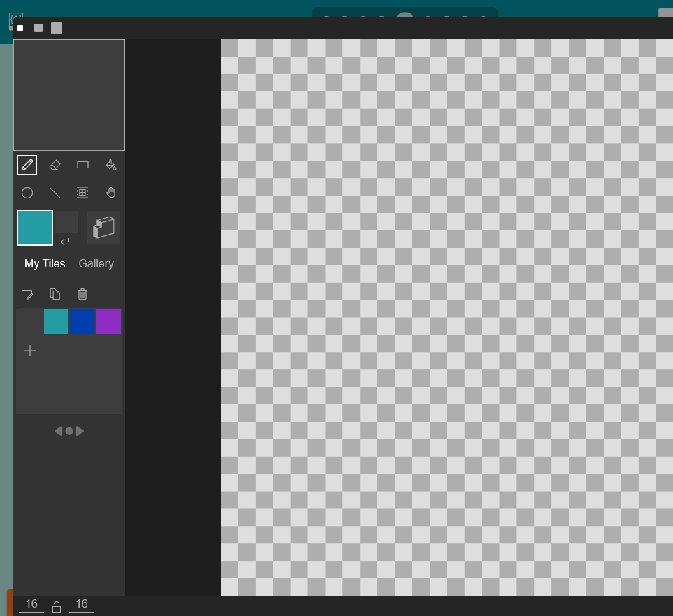Toggle the aspect ratio lock between size fields
This screenshot has width=673, height=616.
(x=57, y=605)
